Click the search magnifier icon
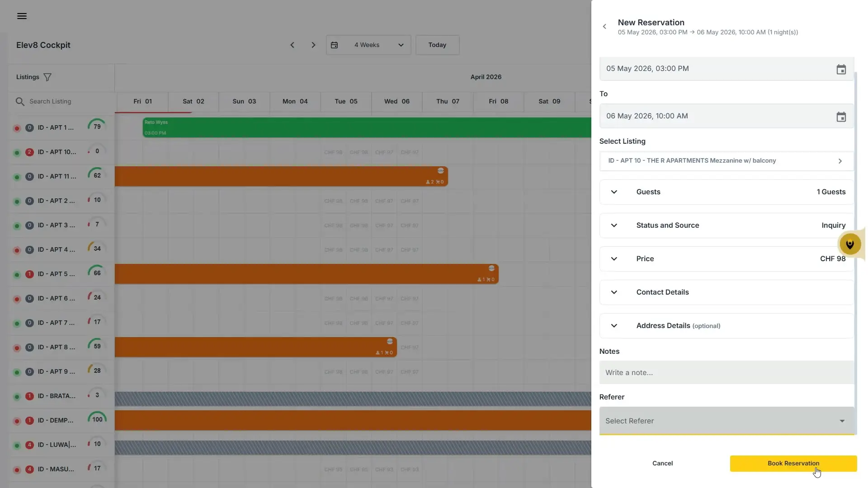Viewport: 868px width, 488px height. click(20, 102)
